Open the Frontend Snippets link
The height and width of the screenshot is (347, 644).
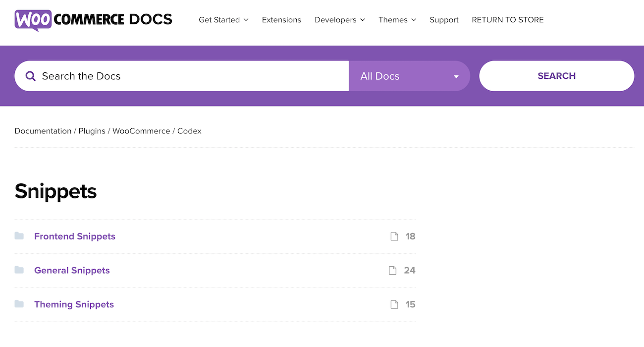[x=75, y=236]
